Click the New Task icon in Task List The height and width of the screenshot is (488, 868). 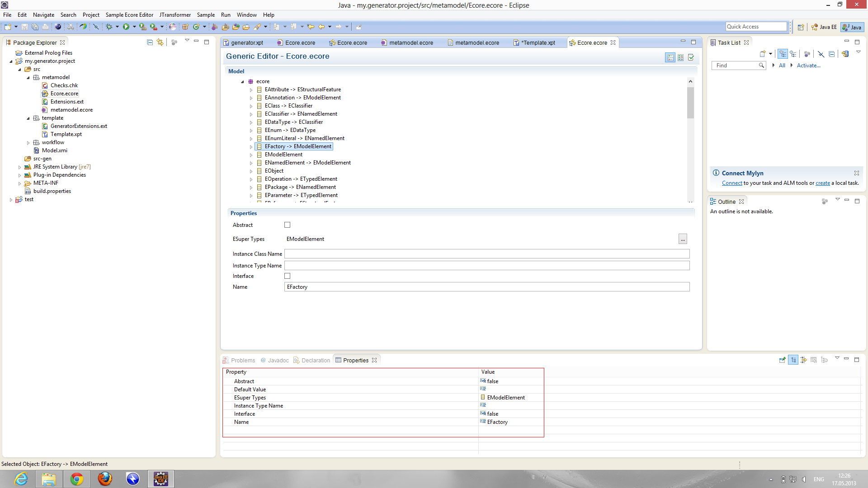point(763,54)
